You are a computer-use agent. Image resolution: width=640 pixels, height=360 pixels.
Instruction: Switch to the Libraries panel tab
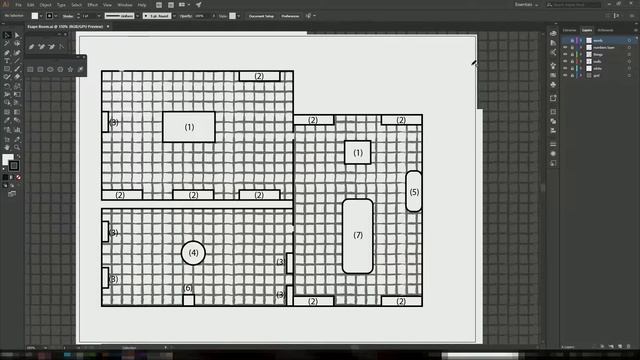pyautogui.click(x=569, y=30)
